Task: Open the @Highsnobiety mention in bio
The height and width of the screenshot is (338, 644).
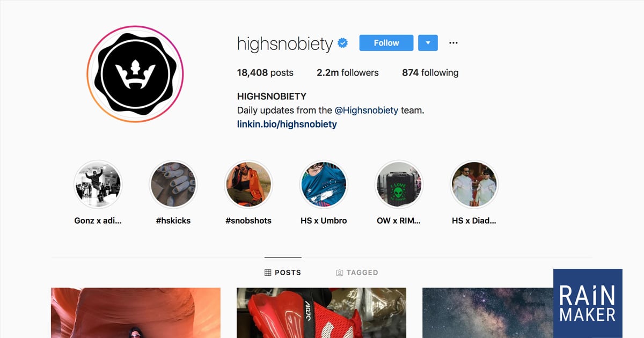Action: pos(367,111)
